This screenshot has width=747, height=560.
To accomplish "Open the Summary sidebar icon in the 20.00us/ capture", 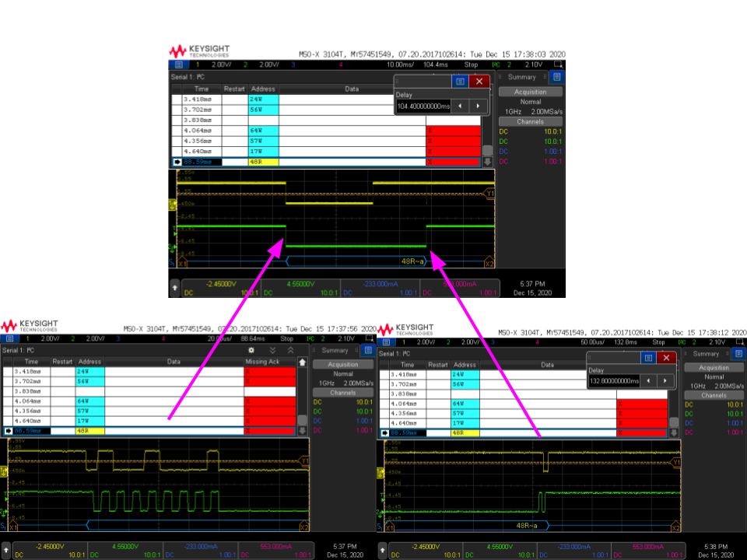I will 368,350.
